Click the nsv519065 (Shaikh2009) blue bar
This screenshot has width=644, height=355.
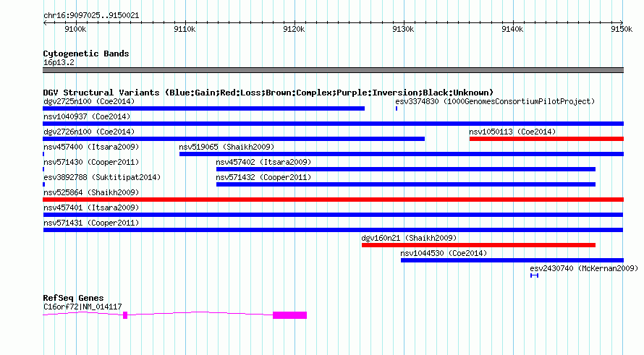click(402, 154)
